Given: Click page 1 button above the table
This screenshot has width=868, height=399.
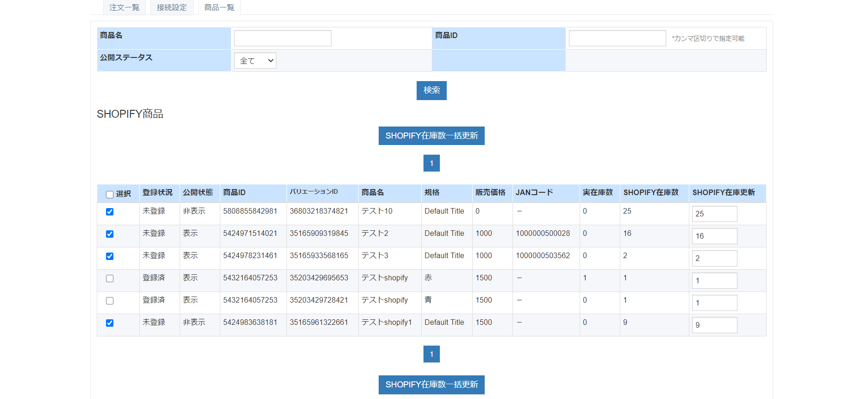Looking at the screenshot, I should 431,163.
